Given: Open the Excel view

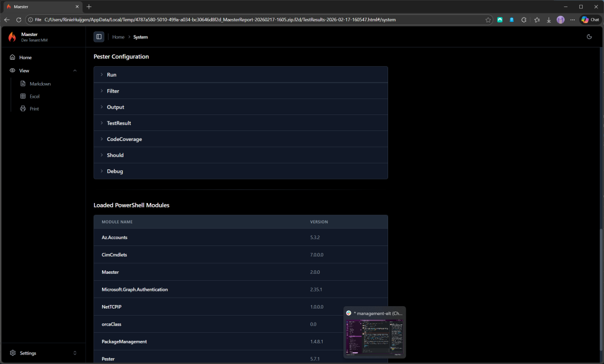Looking at the screenshot, I should 35,96.
